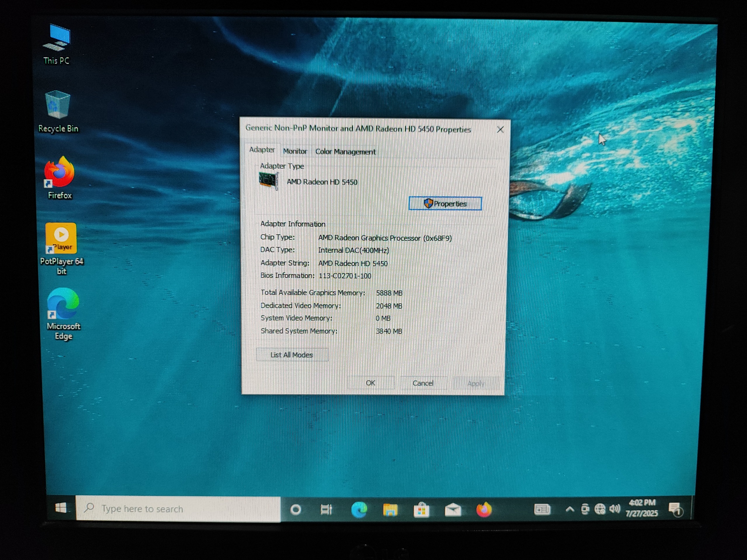Image resolution: width=747 pixels, height=560 pixels.
Task: Click the device tray icon beside the globe
Action: (x=585, y=509)
